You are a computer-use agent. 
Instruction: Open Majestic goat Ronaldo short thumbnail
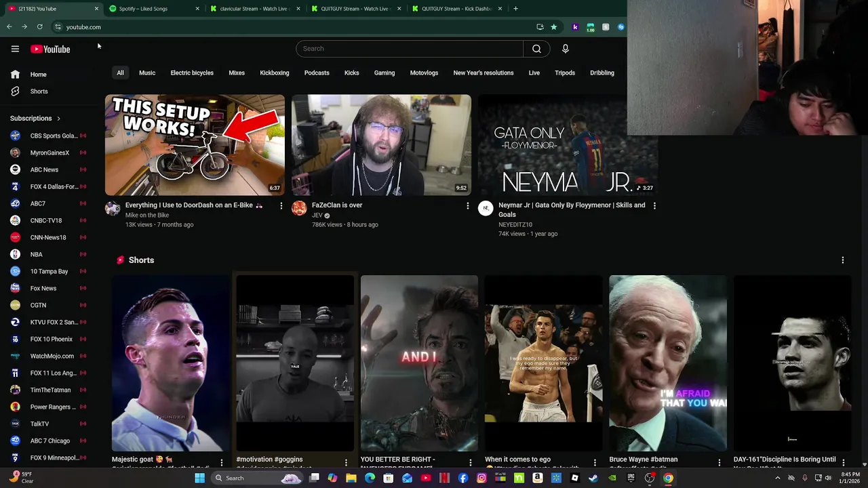tap(171, 363)
